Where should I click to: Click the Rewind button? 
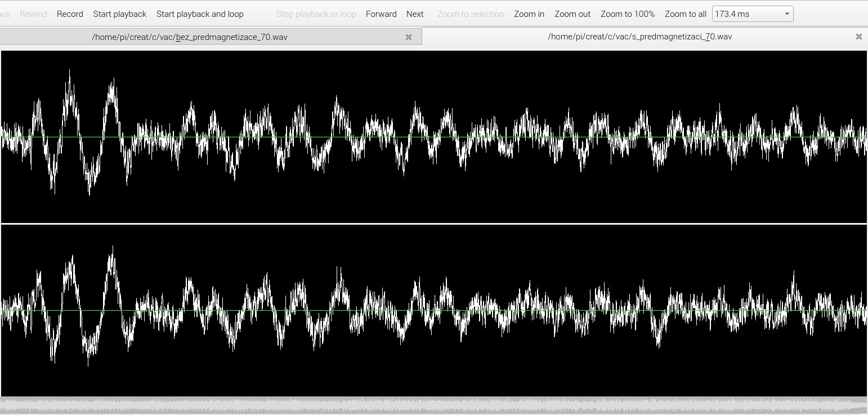coord(33,14)
